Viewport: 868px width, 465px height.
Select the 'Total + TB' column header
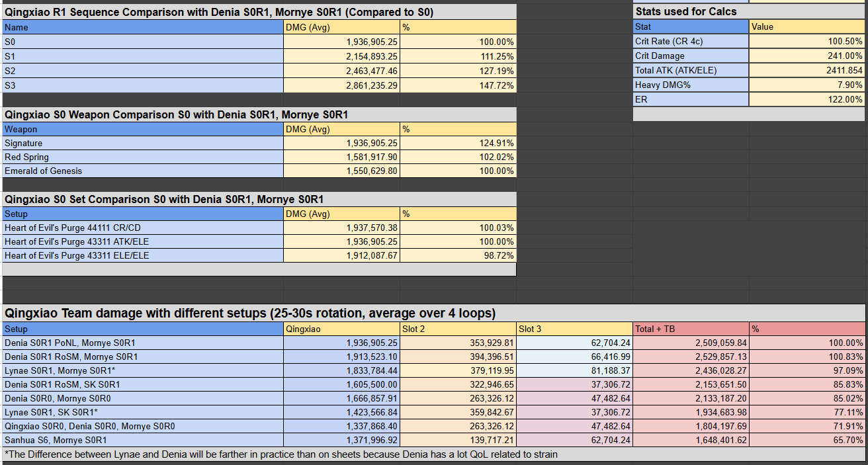tap(691, 329)
